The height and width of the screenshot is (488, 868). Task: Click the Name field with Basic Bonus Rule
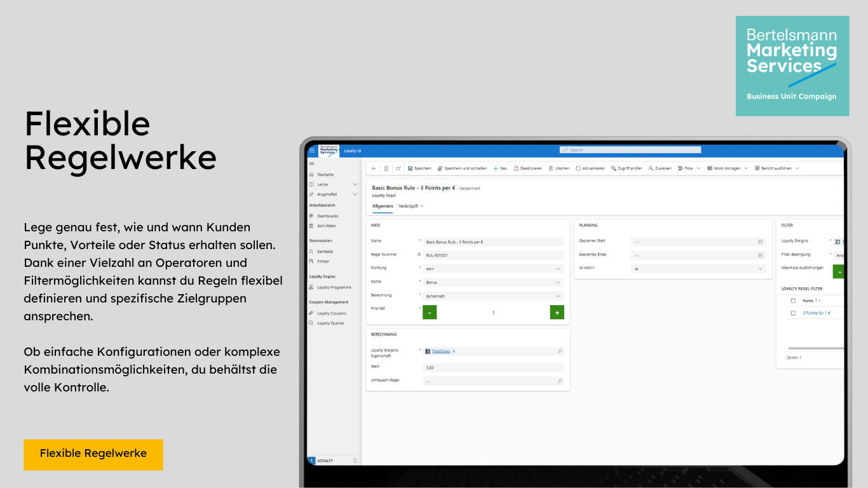pos(493,241)
